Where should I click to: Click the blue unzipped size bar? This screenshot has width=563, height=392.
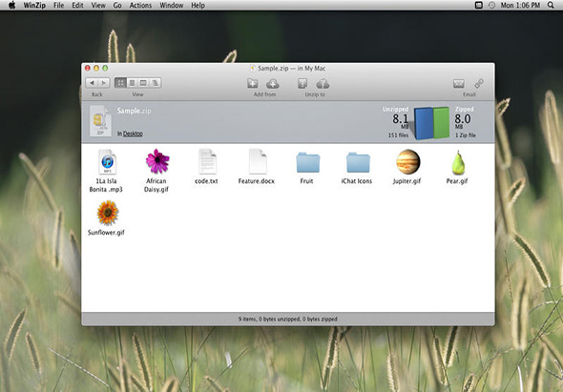click(x=424, y=123)
